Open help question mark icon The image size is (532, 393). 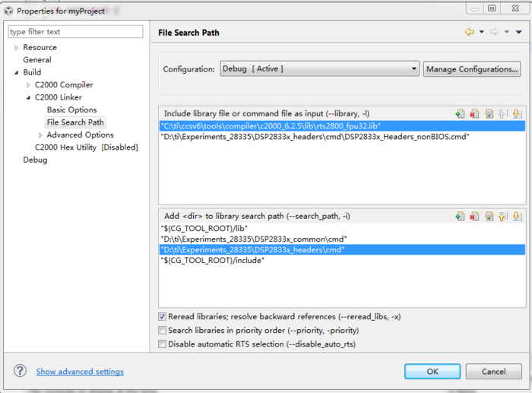pyautogui.click(x=20, y=371)
